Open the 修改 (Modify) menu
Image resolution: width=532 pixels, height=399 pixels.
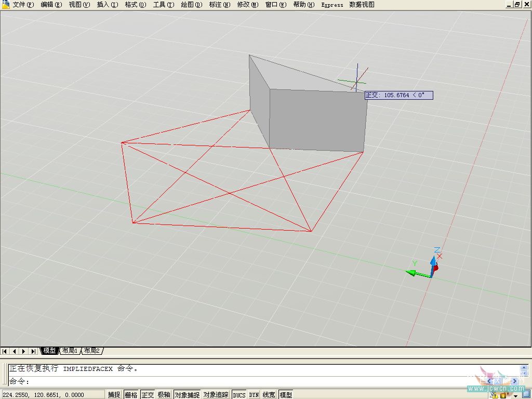(247, 5)
